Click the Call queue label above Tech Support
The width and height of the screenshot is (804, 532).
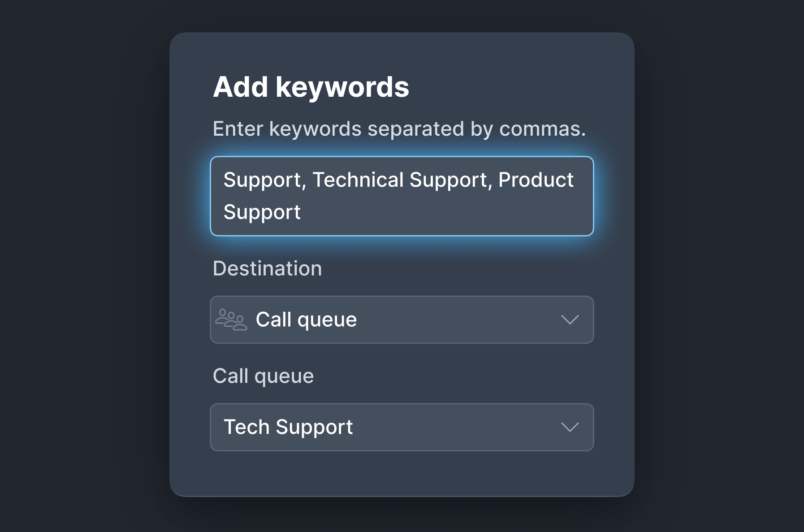coord(263,376)
